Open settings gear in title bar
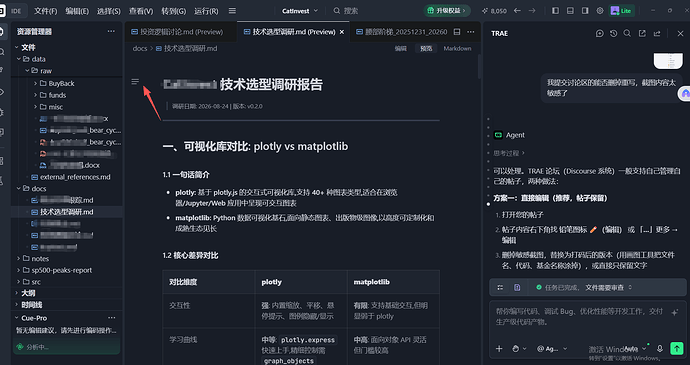This screenshot has height=365, width=690. pos(600,11)
